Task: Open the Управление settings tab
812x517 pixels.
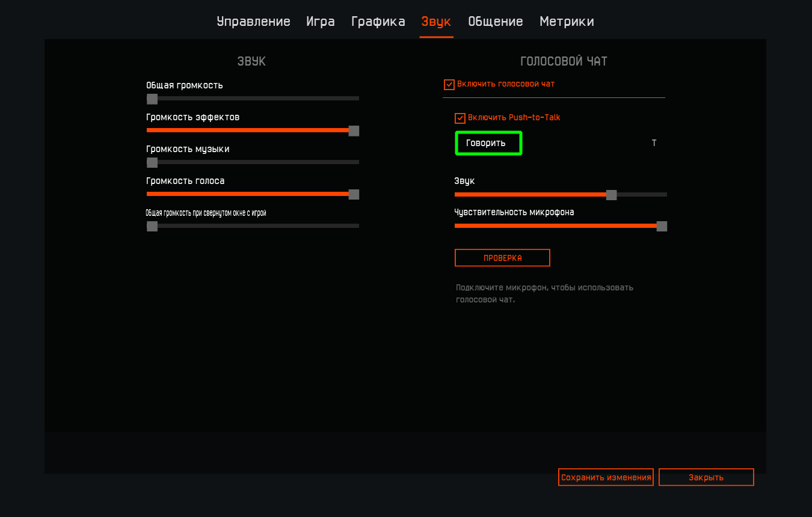Action: click(253, 22)
